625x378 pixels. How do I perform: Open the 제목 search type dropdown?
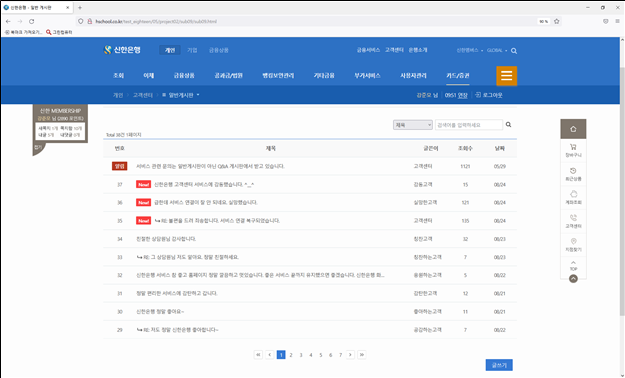coord(413,125)
